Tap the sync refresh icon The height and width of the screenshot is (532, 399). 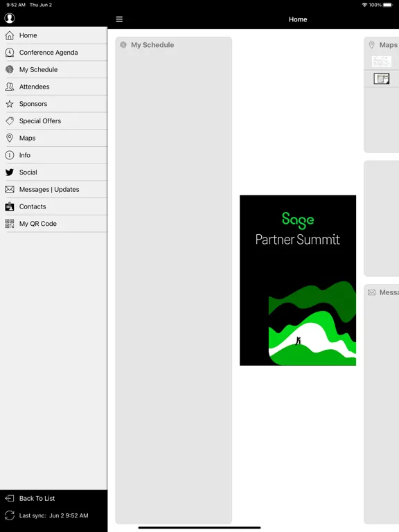(x=10, y=515)
